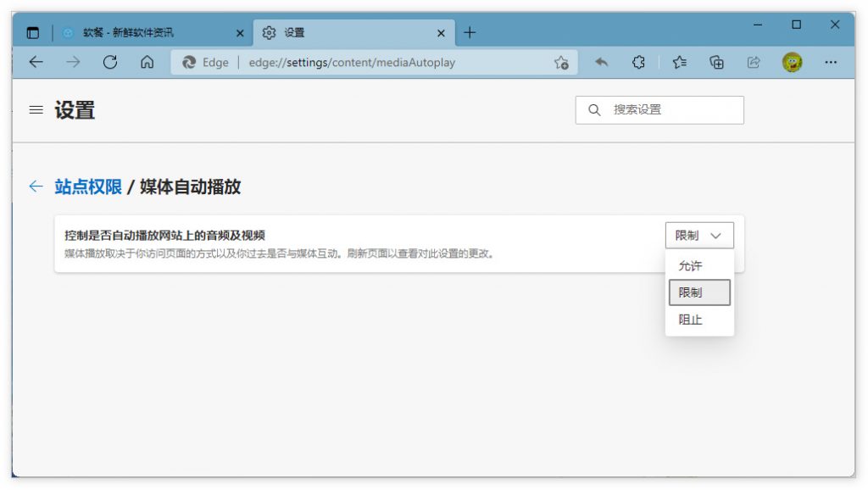Screen dimensions: 868x490
Task: Open a new tab with plus button
Action: click(470, 33)
